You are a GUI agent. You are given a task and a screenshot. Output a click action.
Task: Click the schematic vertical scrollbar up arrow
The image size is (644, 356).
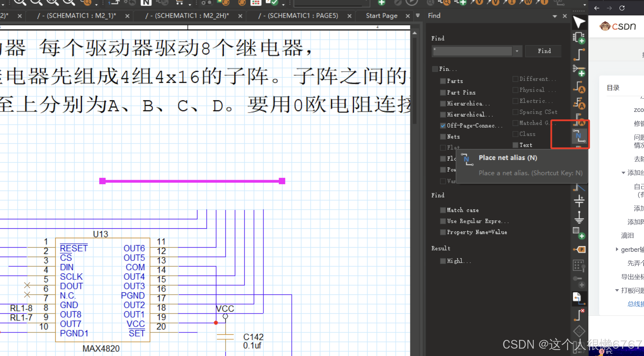(x=414, y=33)
